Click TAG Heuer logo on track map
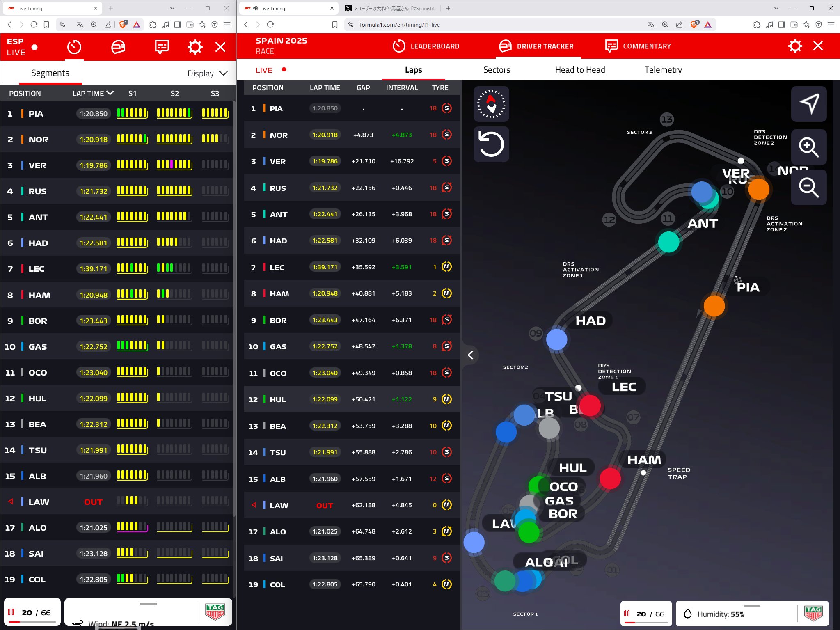 [813, 614]
